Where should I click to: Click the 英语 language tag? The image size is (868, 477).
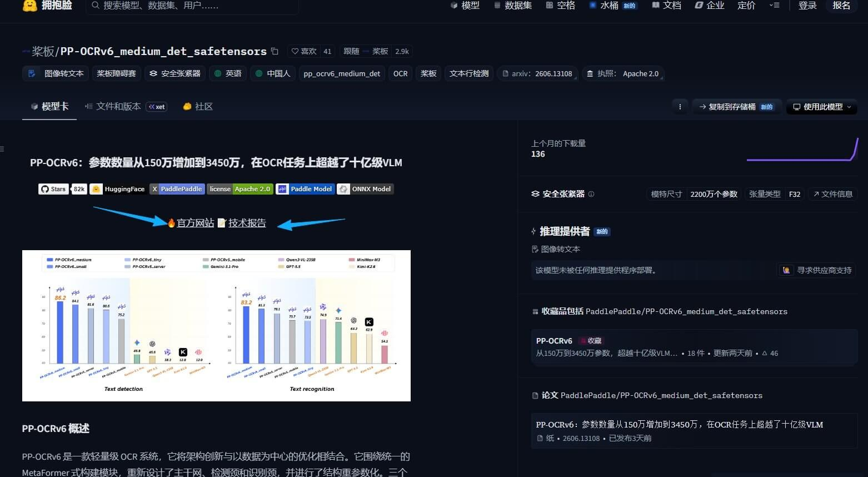point(228,73)
